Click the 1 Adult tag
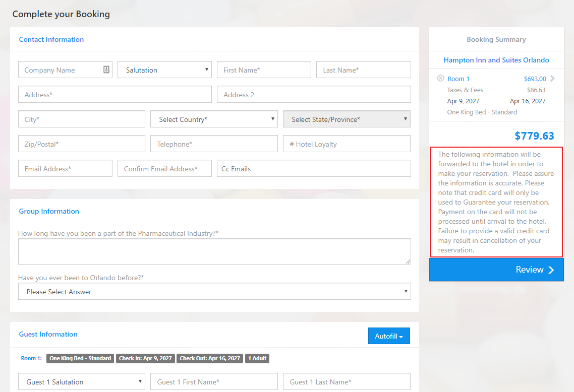The width and height of the screenshot is (574, 392). coord(257,358)
